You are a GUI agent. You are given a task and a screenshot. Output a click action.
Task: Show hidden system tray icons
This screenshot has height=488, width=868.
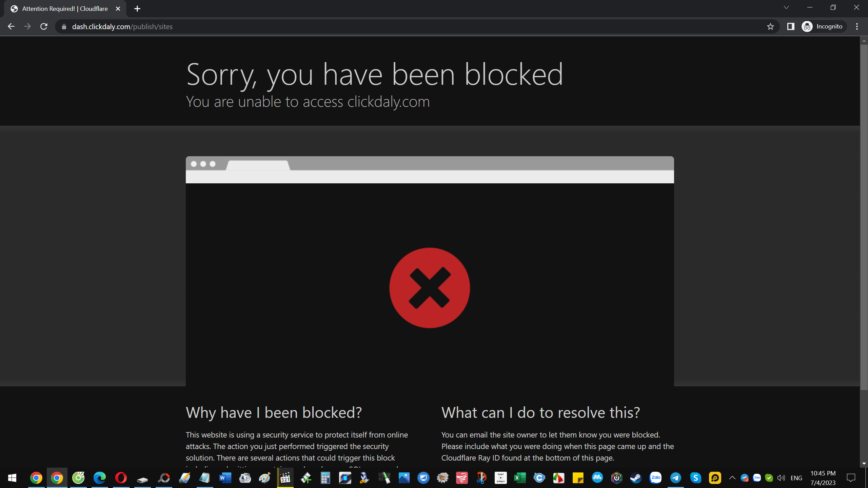pos(732,478)
